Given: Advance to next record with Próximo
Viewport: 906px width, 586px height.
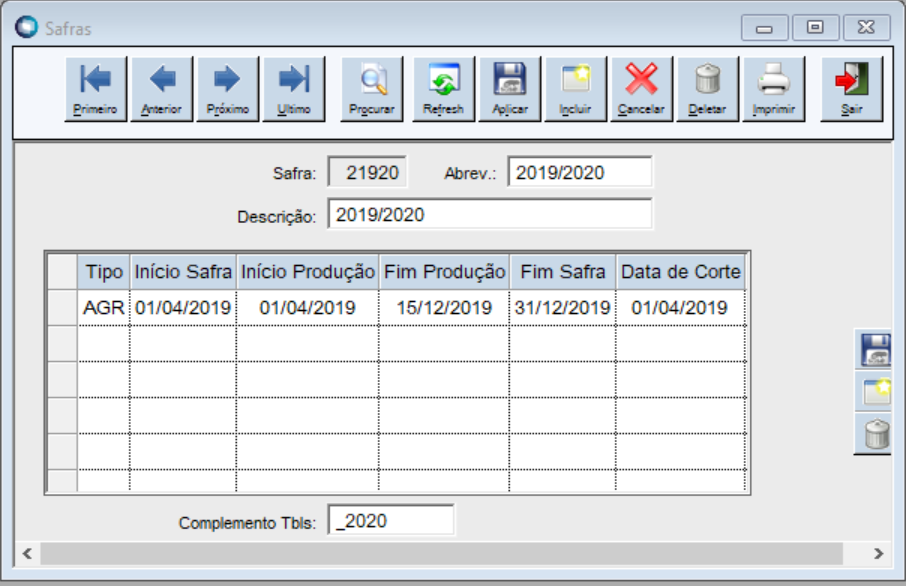Looking at the screenshot, I should pos(228,89).
